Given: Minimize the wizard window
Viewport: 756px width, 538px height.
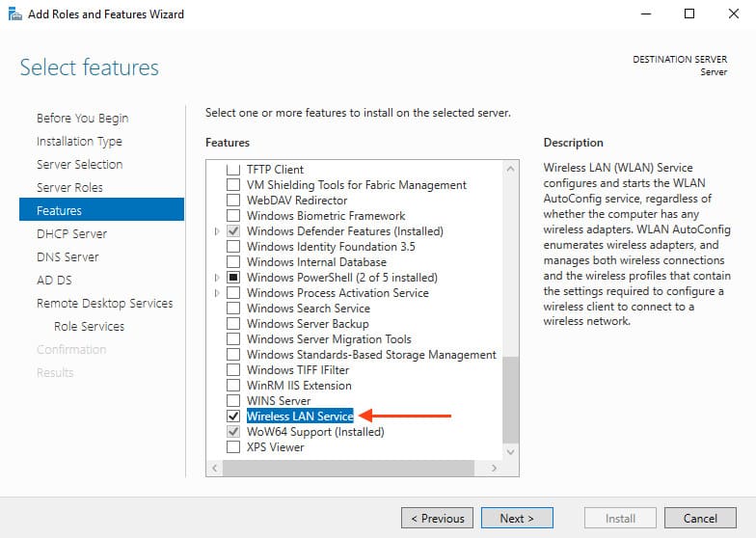Looking at the screenshot, I should (646, 13).
